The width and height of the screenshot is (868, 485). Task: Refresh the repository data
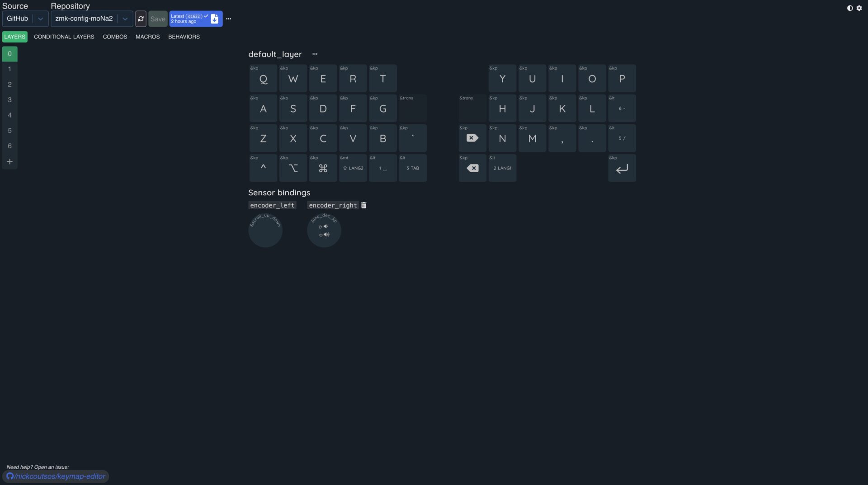[x=141, y=19]
